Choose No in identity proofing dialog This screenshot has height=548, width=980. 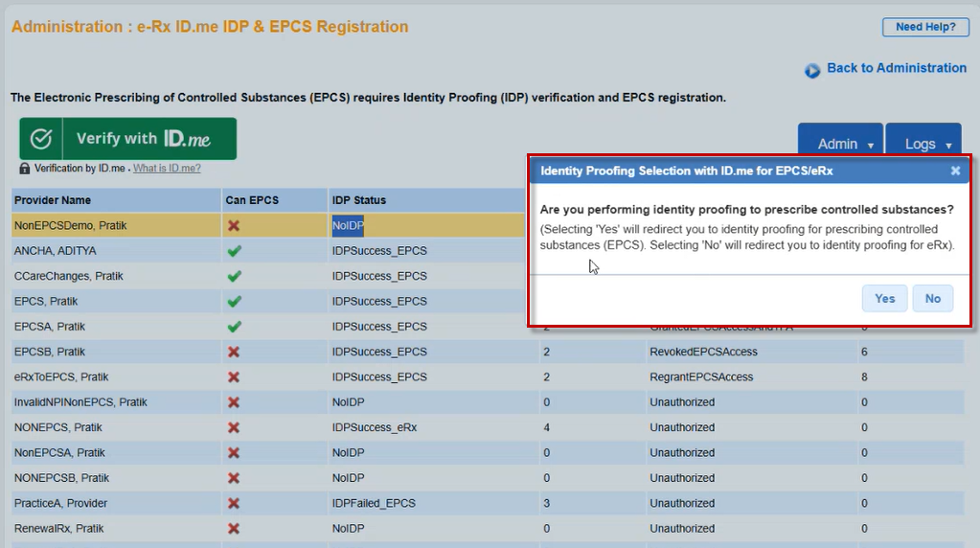tap(932, 299)
